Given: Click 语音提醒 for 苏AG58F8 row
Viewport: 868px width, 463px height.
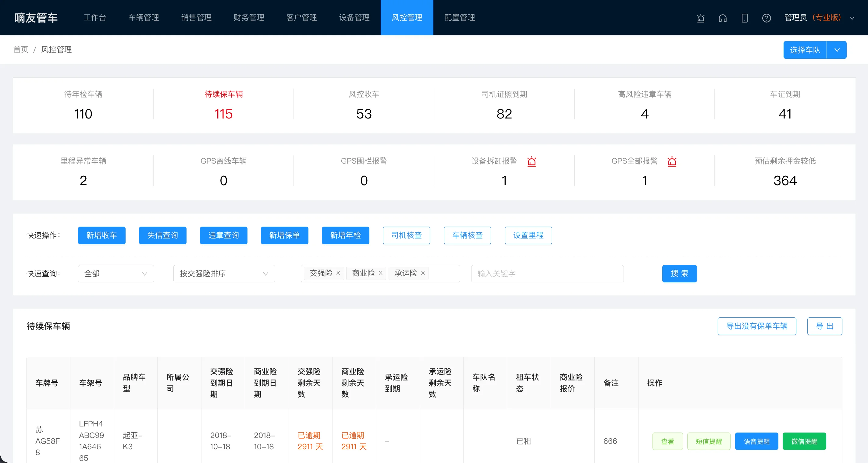Looking at the screenshot, I should coord(756,441).
